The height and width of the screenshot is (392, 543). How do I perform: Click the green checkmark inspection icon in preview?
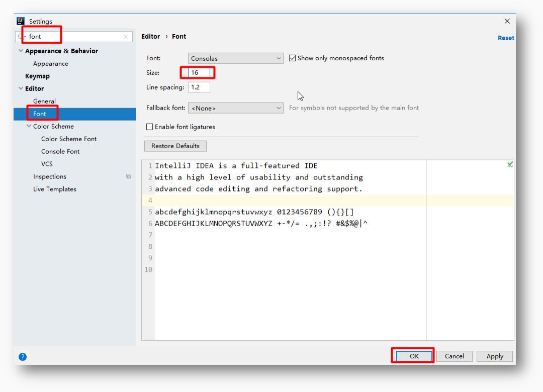click(x=510, y=164)
